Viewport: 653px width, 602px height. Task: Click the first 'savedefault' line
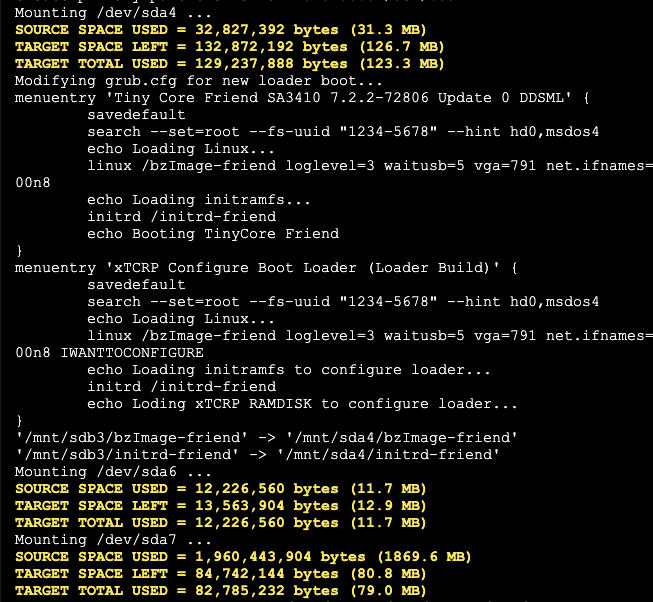pyautogui.click(x=136, y=115)
